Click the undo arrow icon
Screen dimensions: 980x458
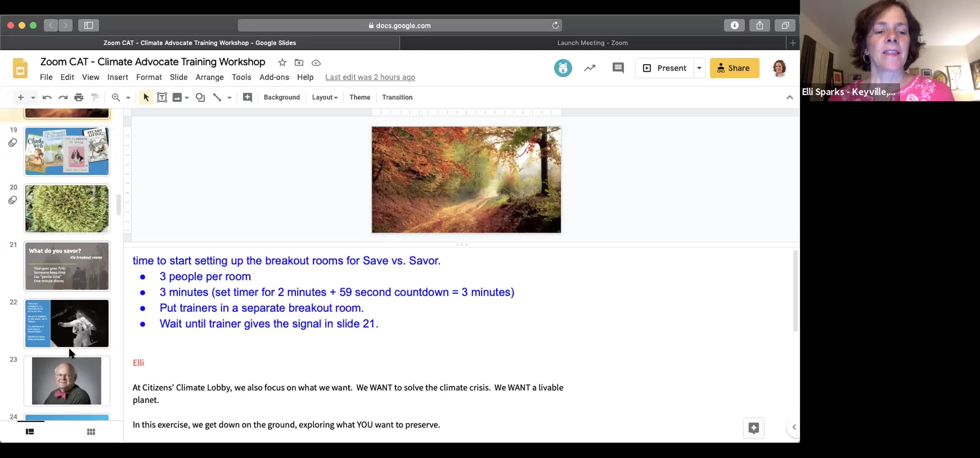47,97
